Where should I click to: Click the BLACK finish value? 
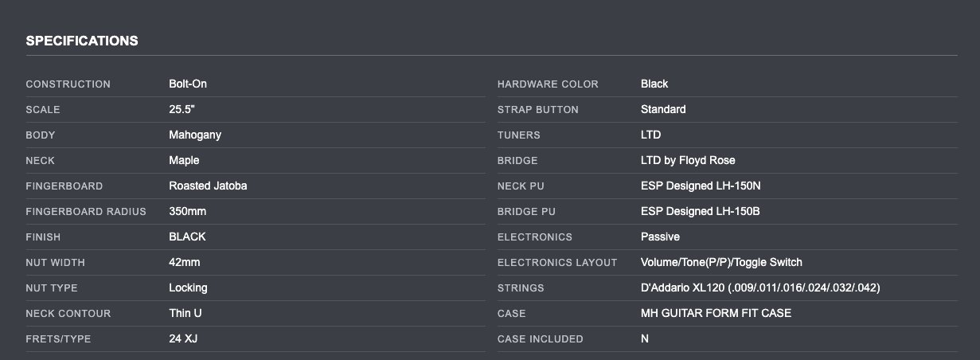point(187,237)
